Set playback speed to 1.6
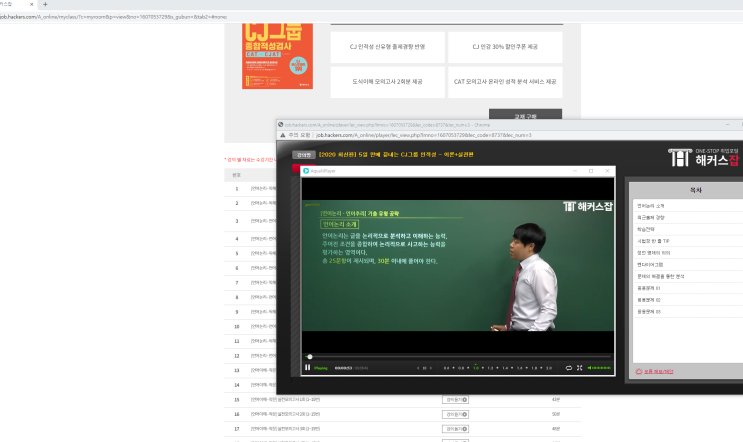 pyautogui.click(x=520, y=368)
